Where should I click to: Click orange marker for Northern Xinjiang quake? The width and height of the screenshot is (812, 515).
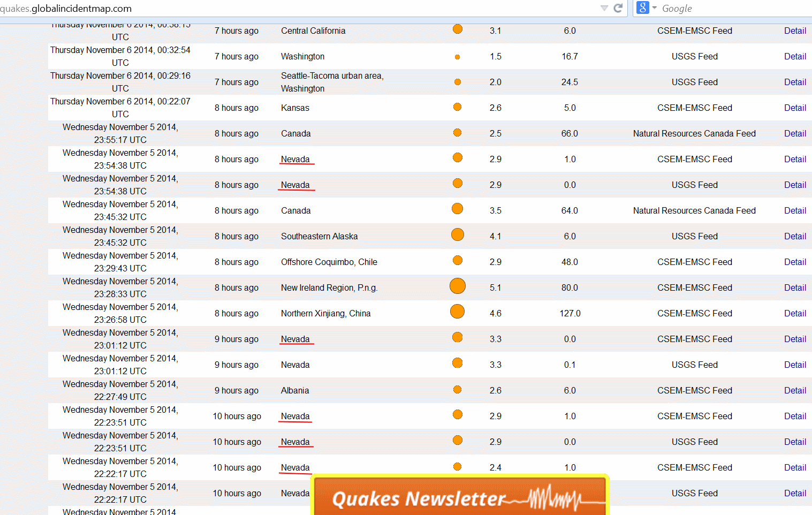(x=458, y=311)
